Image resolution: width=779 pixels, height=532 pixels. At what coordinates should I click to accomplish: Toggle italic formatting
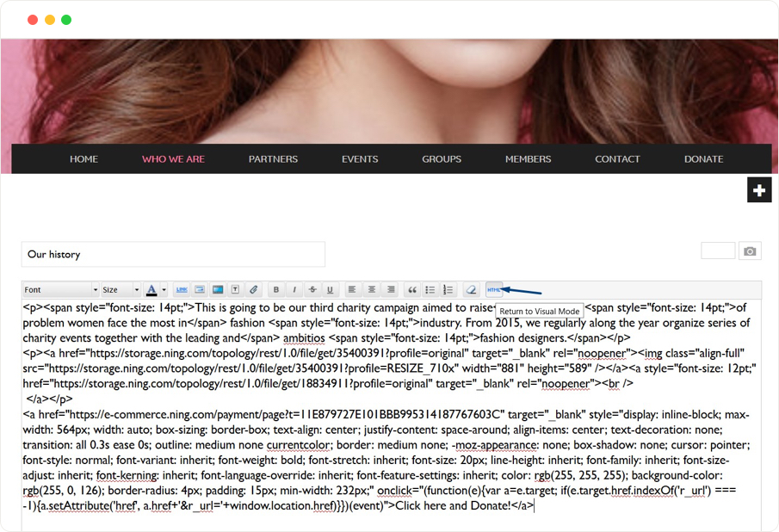(294, 289)
